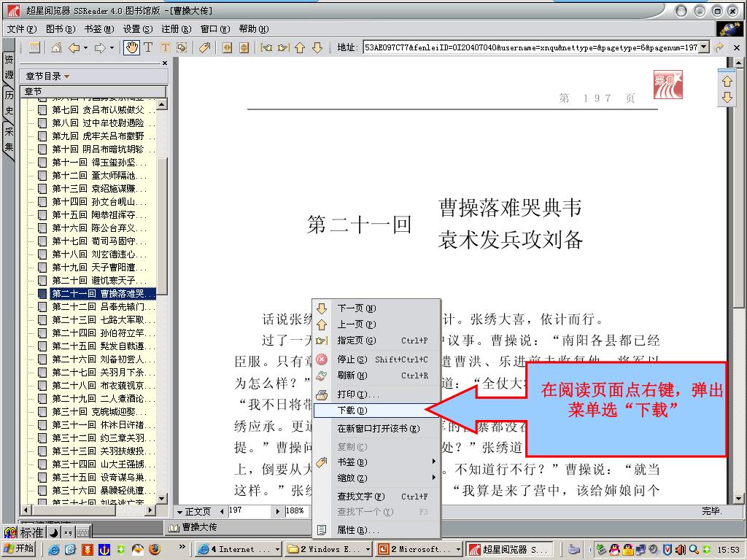This screenshot has width=747, height=560.
Task: Go to next page using toolbar down arrow
Action: pyautogui.click(x=317, y=47)
